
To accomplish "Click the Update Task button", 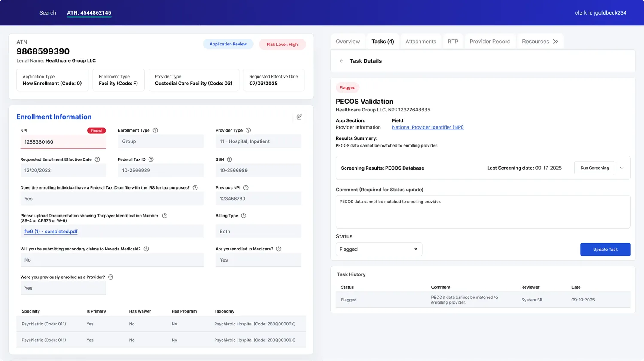I will point(605,250).
